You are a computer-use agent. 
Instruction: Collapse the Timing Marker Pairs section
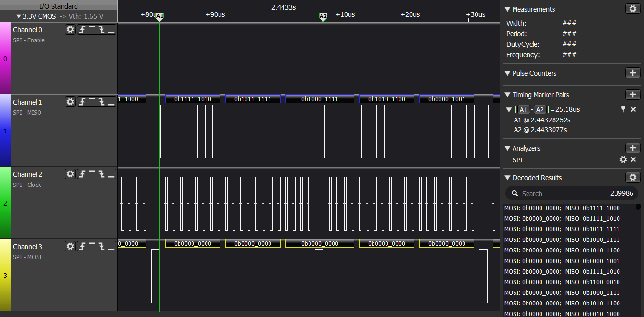(x=507, y=95)
